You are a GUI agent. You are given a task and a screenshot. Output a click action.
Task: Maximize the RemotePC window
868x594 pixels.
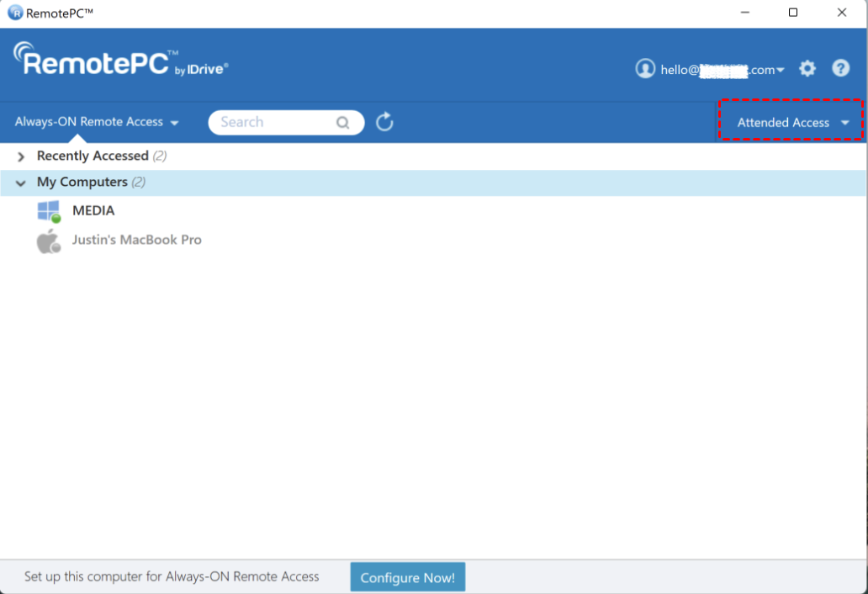click(x=792, y=13)
